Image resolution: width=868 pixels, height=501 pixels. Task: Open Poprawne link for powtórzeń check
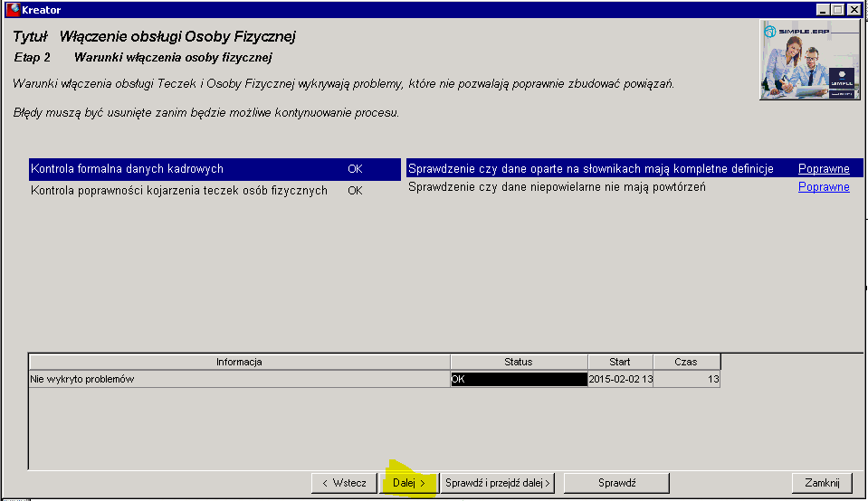pos(824,187)
